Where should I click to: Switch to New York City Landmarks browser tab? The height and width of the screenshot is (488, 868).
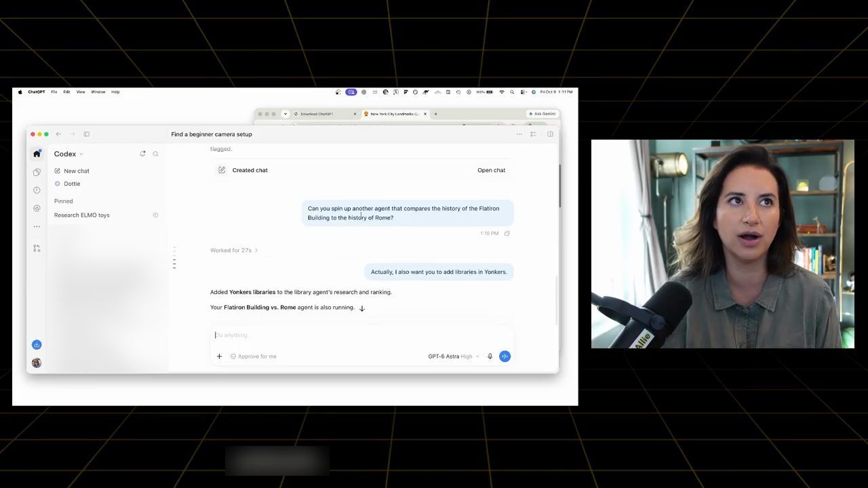[x=395, y=114]
